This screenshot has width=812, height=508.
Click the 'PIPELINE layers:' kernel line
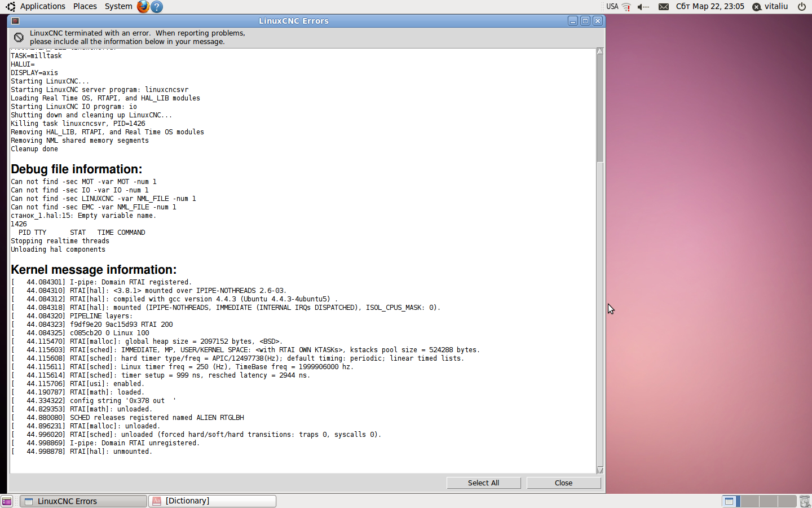pos(72,316)
